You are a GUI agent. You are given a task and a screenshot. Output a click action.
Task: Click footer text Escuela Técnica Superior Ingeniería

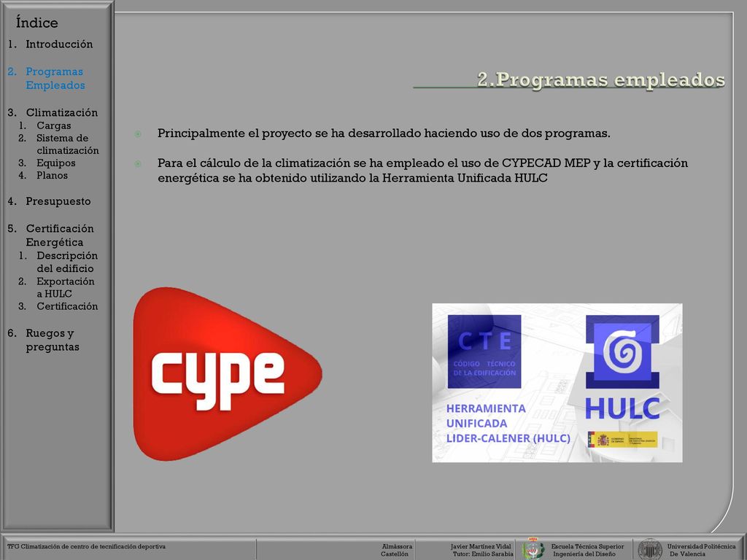click(587, 550)
